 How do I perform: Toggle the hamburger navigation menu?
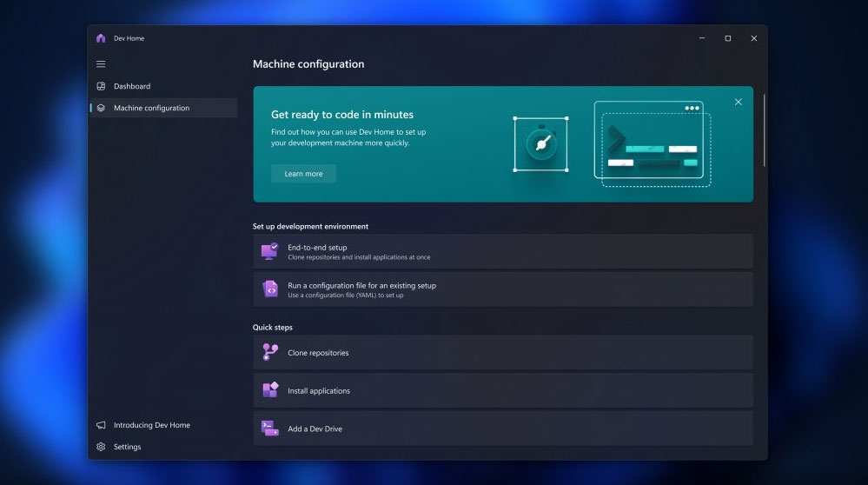pos(101,64)
